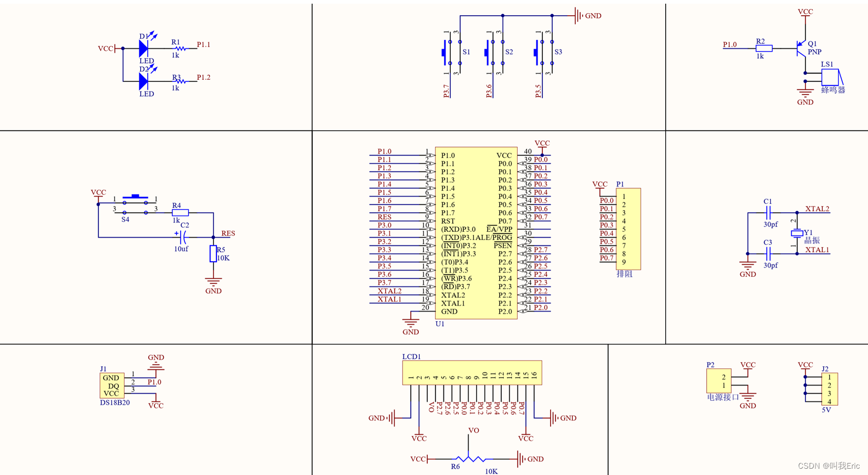Click the P0.0 net label at U1 pin 39
The image size is (868, 475).
[x=541, y=159]
